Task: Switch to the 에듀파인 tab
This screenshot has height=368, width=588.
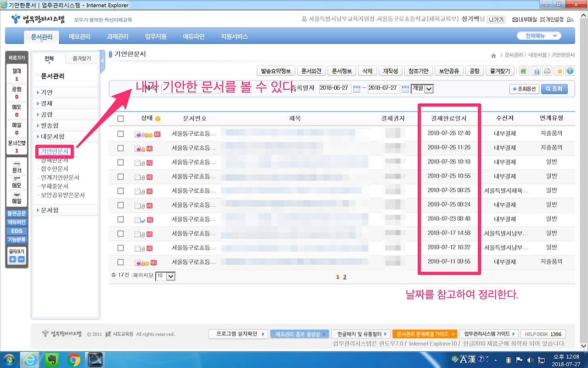Action: pos(193,37)
